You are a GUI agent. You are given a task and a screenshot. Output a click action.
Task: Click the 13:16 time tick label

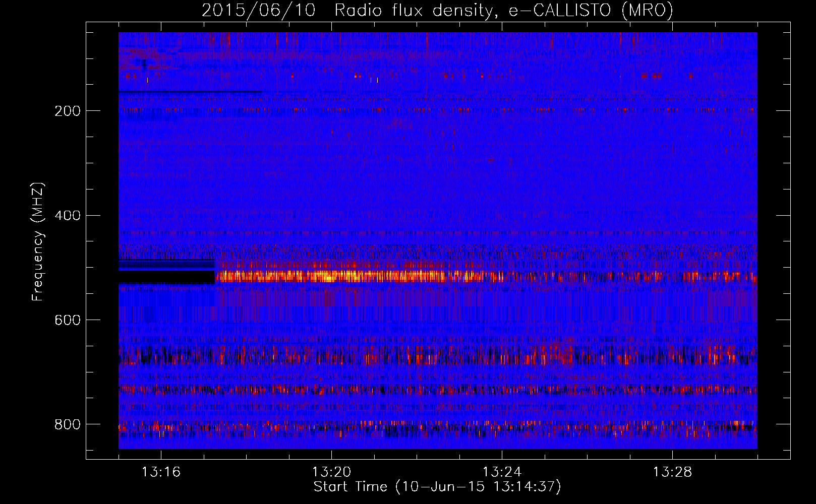[161, 472]
